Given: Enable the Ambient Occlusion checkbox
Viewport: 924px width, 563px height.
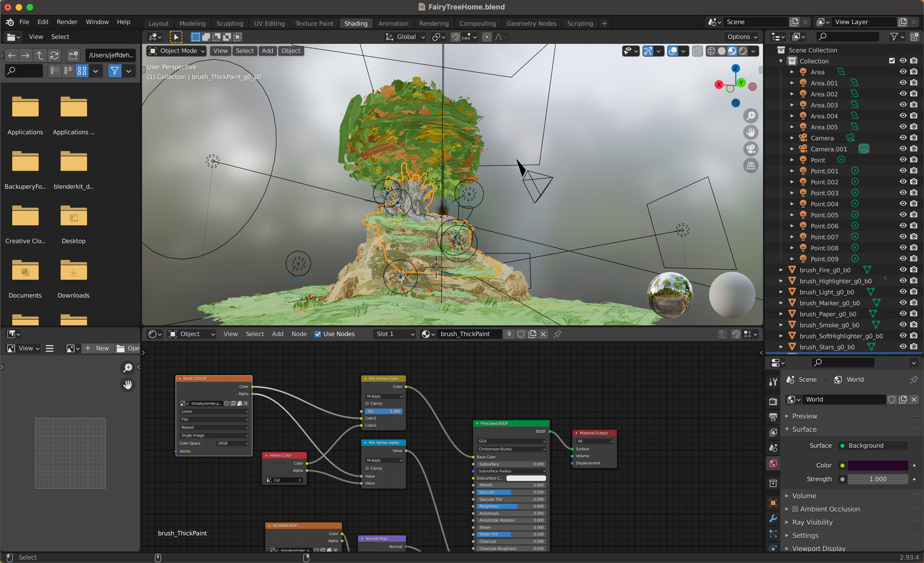Looking at the screenshot, I should pos(795,509).
